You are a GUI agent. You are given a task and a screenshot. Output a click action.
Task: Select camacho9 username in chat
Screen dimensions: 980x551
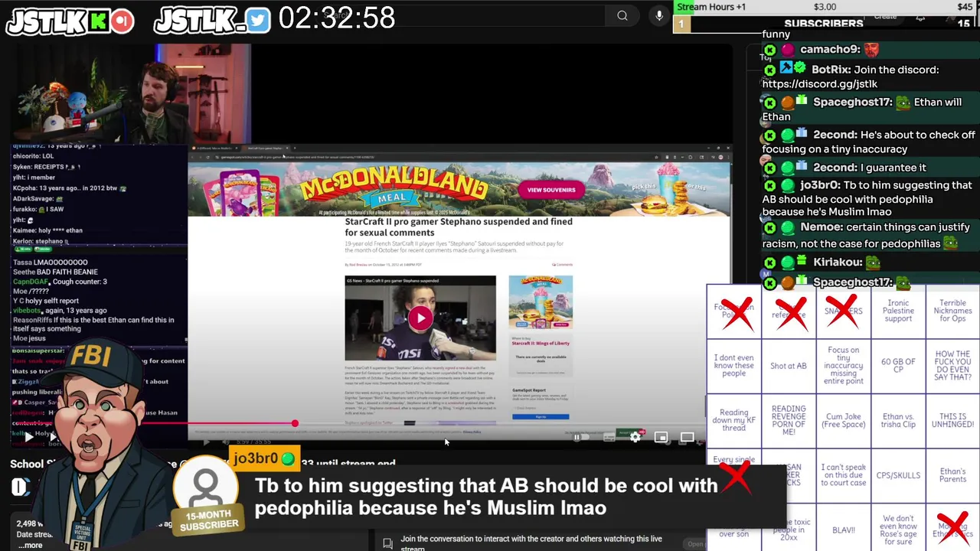[x=830, y=50]
